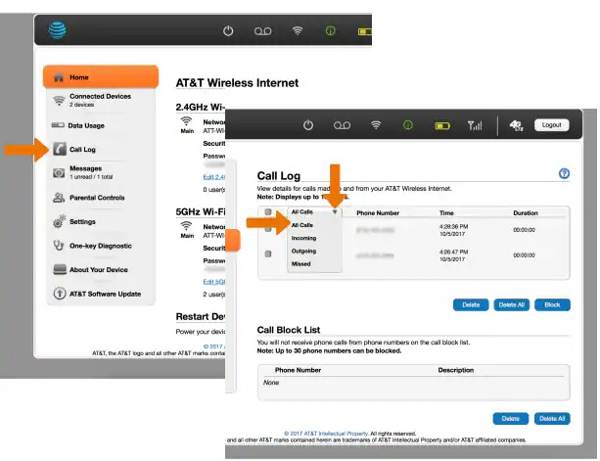The width and height of the screenshot is (600, 461).
Task: Open Connected Devices in the sidebar
Action: click(101, 101)
